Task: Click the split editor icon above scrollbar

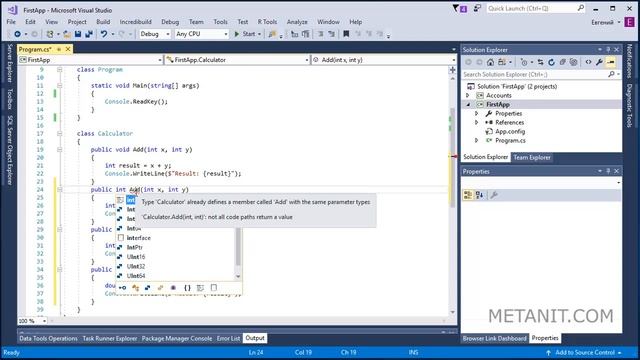Action: tap(452, 70)
